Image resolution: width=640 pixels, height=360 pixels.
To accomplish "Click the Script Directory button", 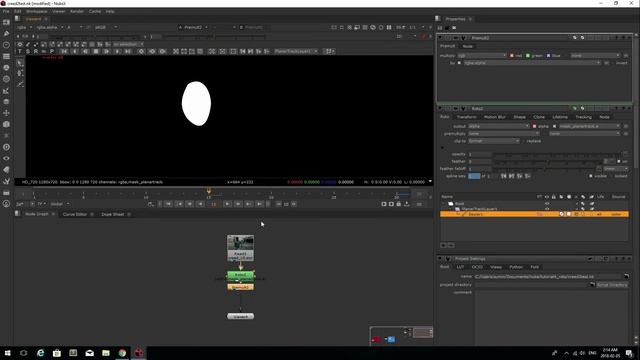I will tap(612, 285).
